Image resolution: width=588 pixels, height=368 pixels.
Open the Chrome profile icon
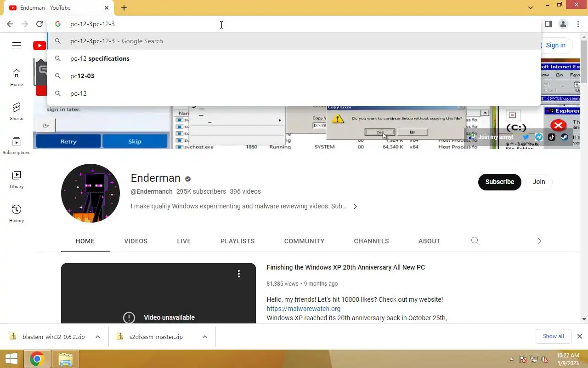coord(563,24)
